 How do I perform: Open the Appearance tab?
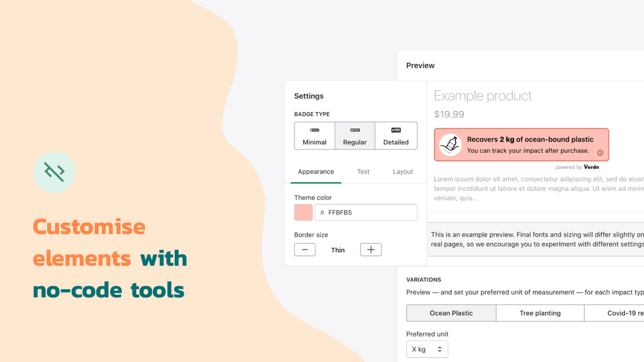coord(316,171)
